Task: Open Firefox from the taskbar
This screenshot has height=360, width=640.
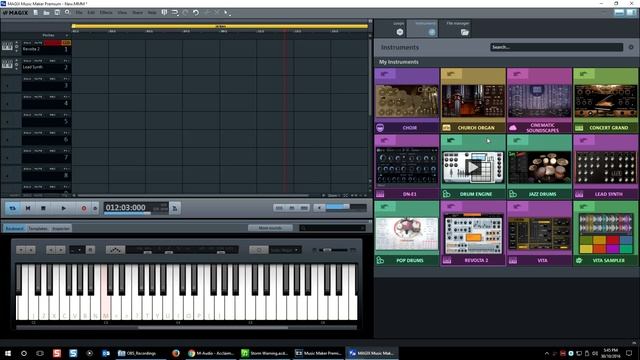Action: 176,353
